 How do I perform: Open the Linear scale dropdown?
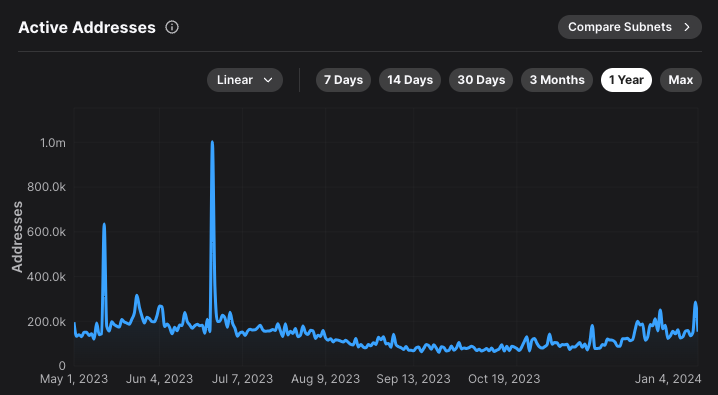[x=245, y=80]
